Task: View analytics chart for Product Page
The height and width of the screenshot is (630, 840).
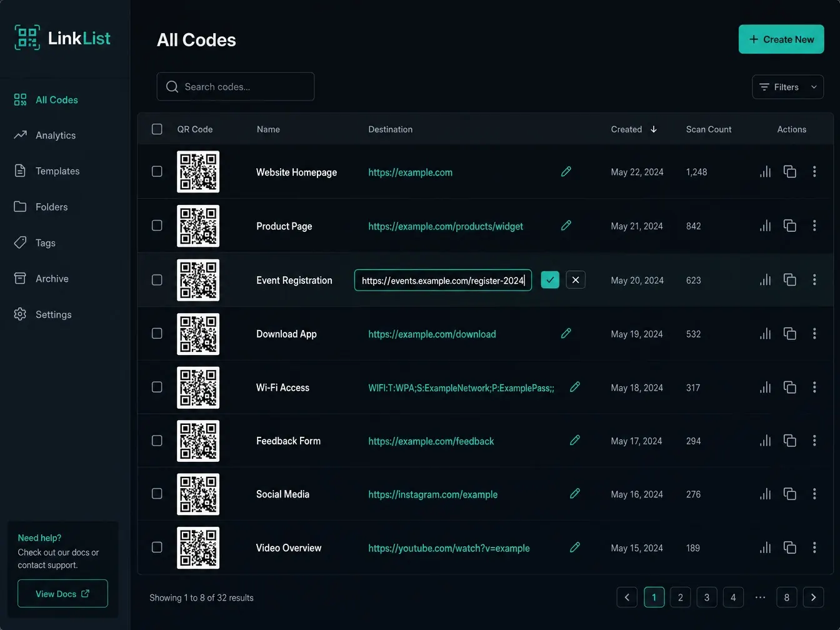Action: (766, 225)
